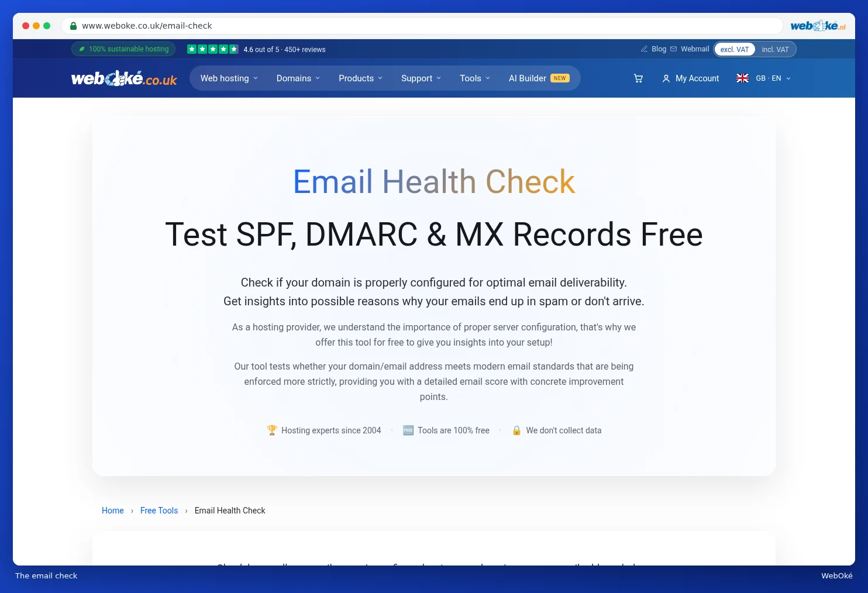Click the 4.6 out of 5 reviews text
Image resolution: width=868 pixels, height=593 pixels.
point(284,50)
